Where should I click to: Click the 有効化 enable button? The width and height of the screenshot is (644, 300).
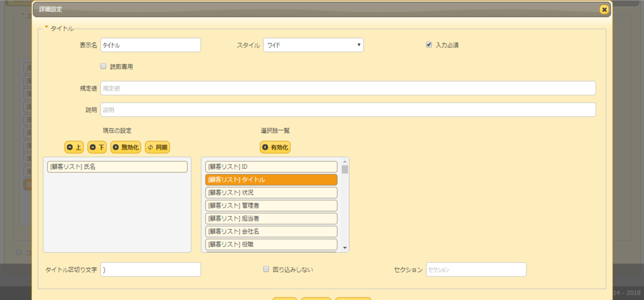[x=275, y=147]
